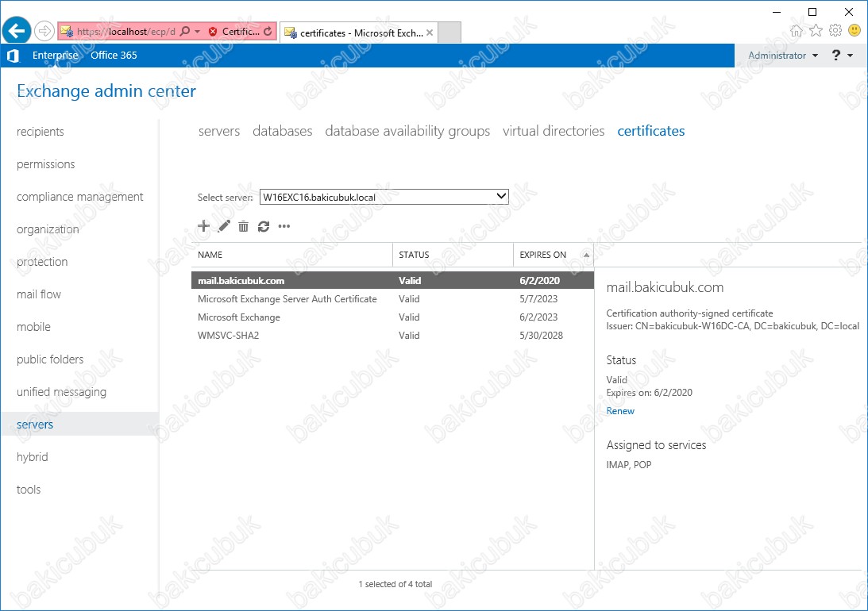
Task: Click the Expires on: 6/2/2020 detail text
Action: [650, 393]
